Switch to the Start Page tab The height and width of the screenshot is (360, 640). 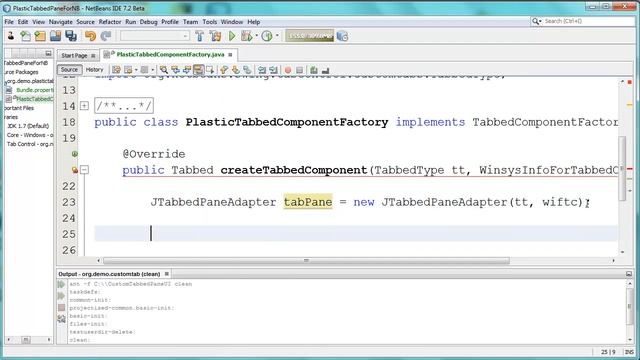(74, 55)
